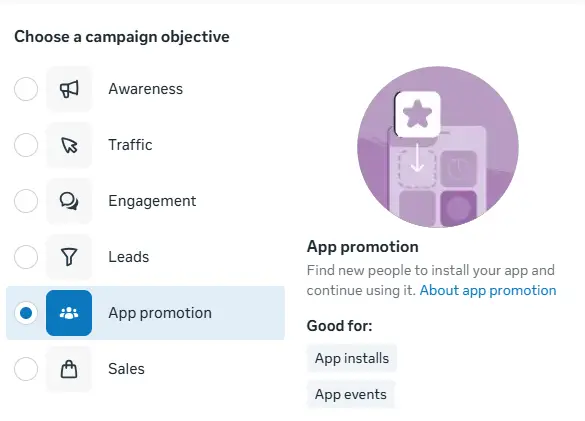Click the purple app promotion illustration
The width and height of the screenshot is (585, 421).
point(438,147)
